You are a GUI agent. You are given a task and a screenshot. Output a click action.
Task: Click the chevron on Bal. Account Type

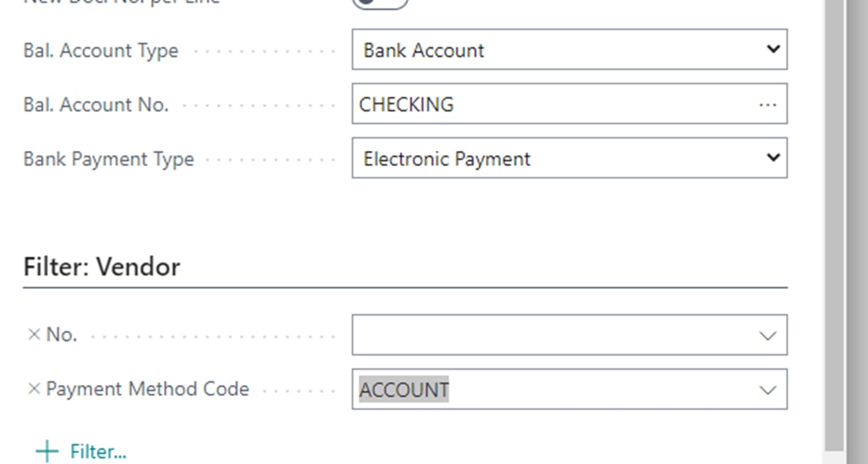(773, 49)
